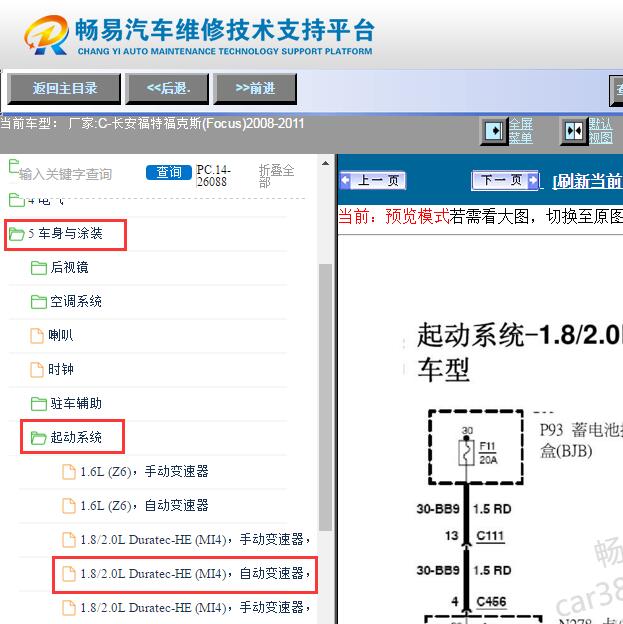Collapse the 5 车身与涂装 folder icon
This screenshot has height=624, width=623.
click(17, 234)
